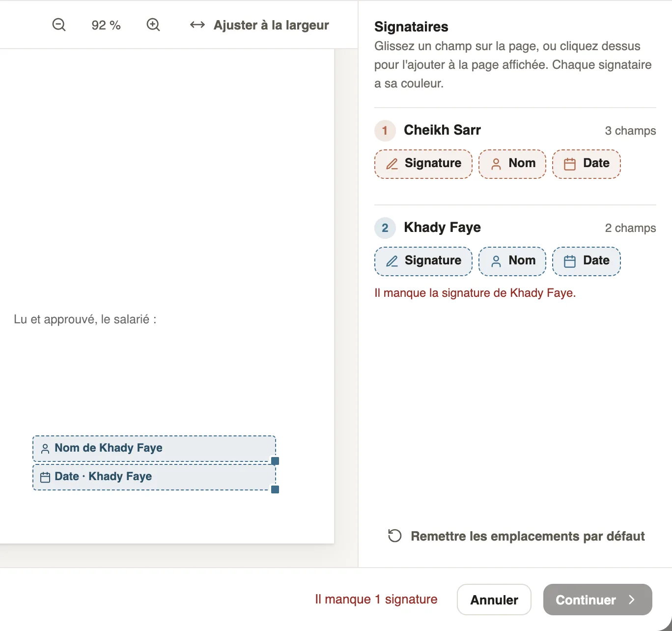The height and width of the screenshot is (631, 672).
Task: Click the zoom in magnifier icon
Action: pos(153,25)
